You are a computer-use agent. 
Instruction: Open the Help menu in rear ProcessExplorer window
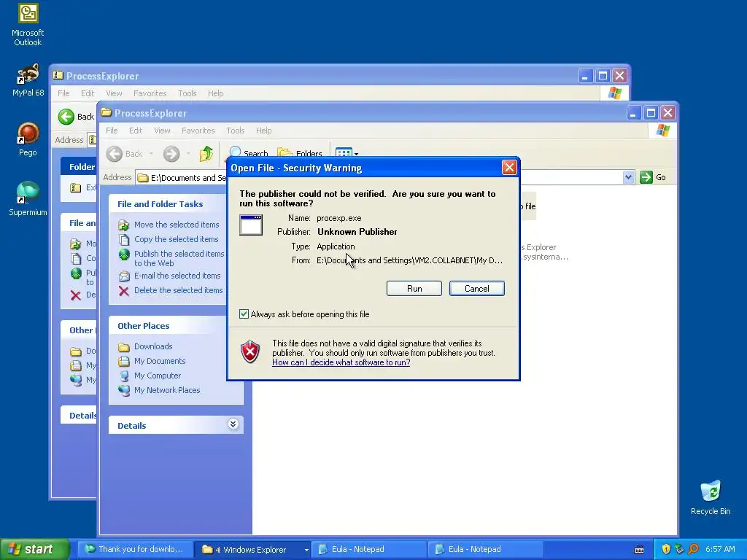(x=215, y=93)
